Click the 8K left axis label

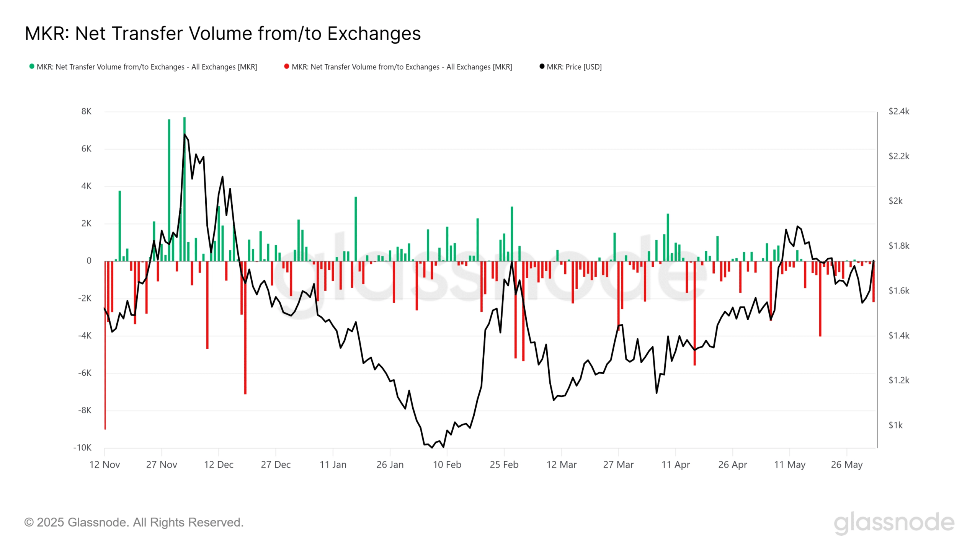click(87, 111)
